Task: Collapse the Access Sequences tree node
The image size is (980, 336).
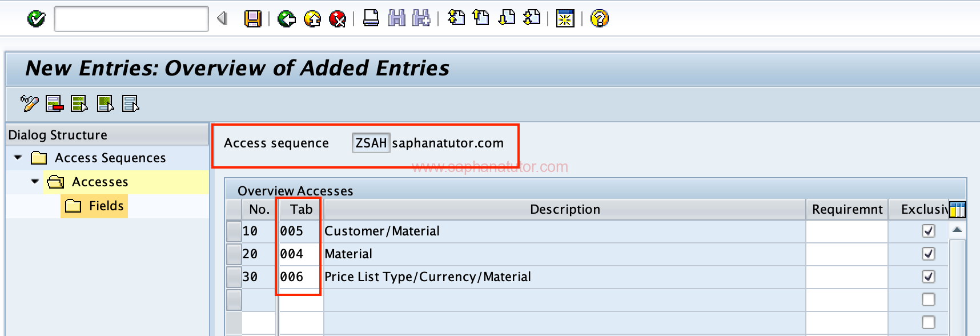Action: [x=18, y=157]
